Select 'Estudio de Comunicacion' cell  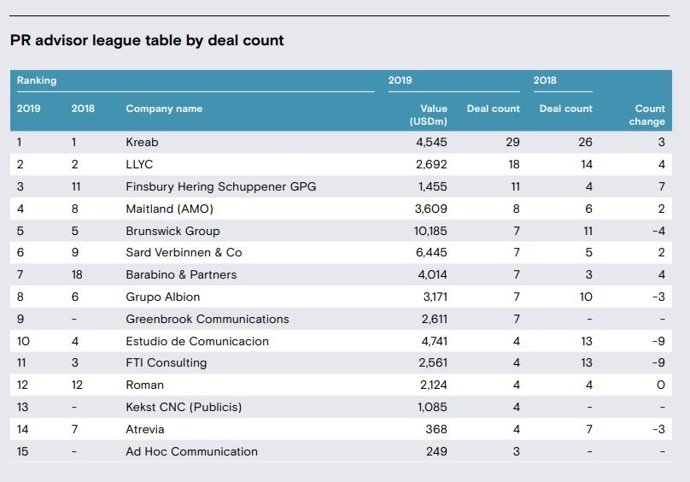(197, 341)
